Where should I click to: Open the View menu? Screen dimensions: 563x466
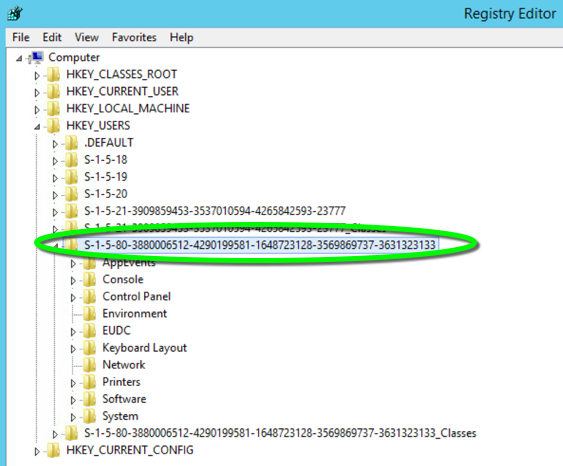coord(87,37)
